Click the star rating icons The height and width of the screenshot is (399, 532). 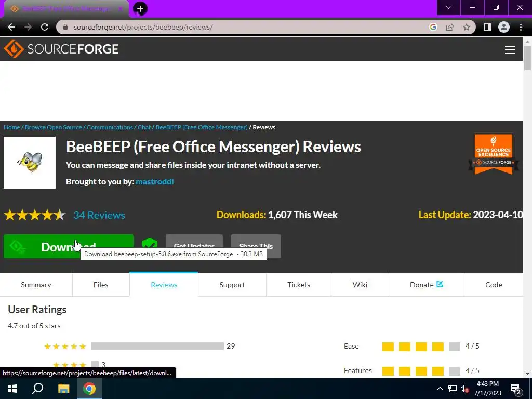pyautogui.click(x=35, y=215)
